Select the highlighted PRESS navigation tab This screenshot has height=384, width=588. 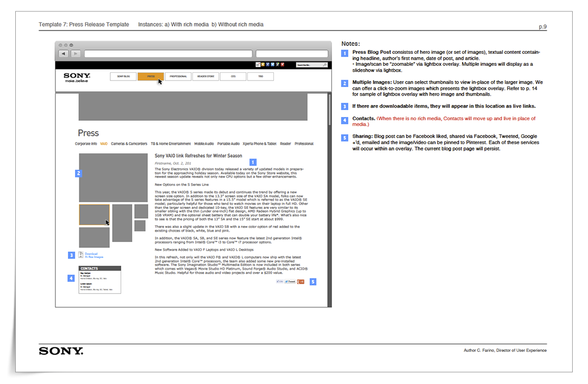(151, 77)
